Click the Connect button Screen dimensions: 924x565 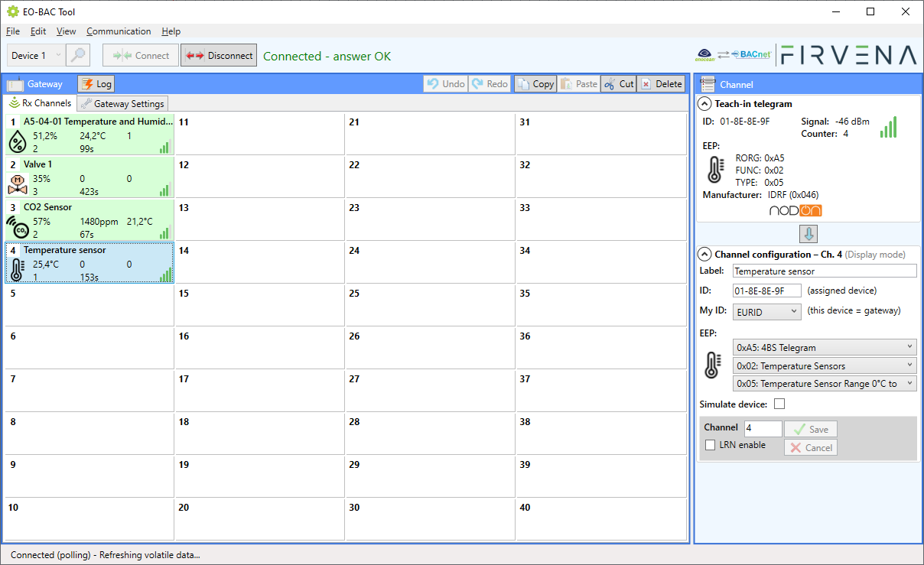tap(141, 55)
